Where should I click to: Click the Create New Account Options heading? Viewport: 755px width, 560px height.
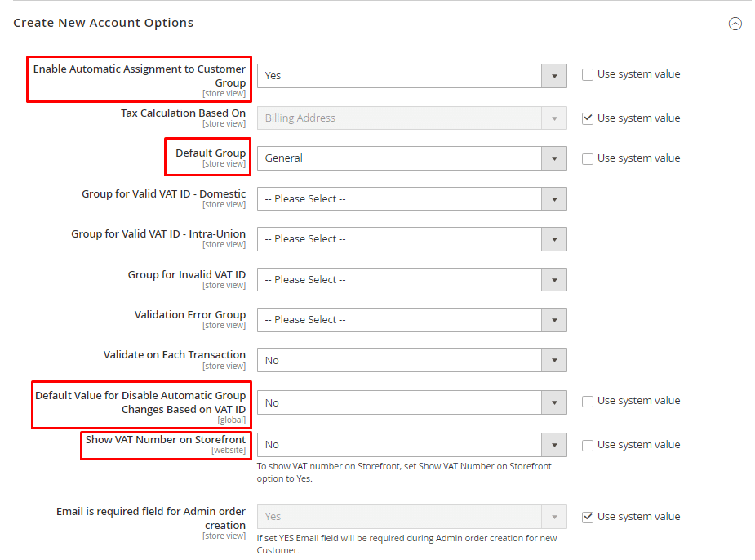[x=103, y=23]
